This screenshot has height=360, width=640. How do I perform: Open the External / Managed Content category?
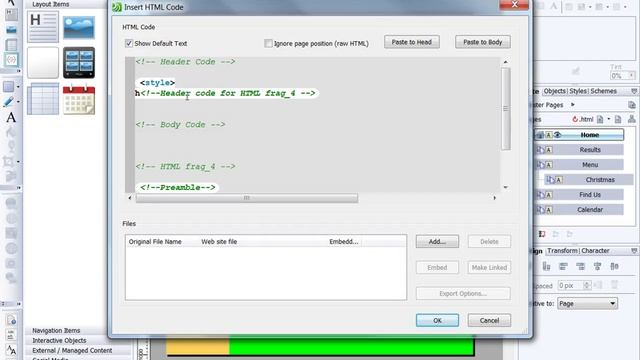(72, 351)
